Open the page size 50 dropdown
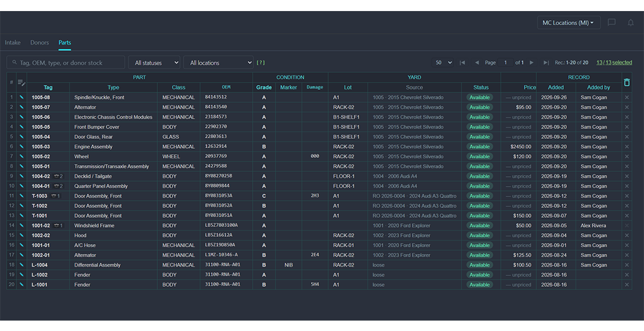The height and width of the screenshot is (331, 644). click(443, 62)
